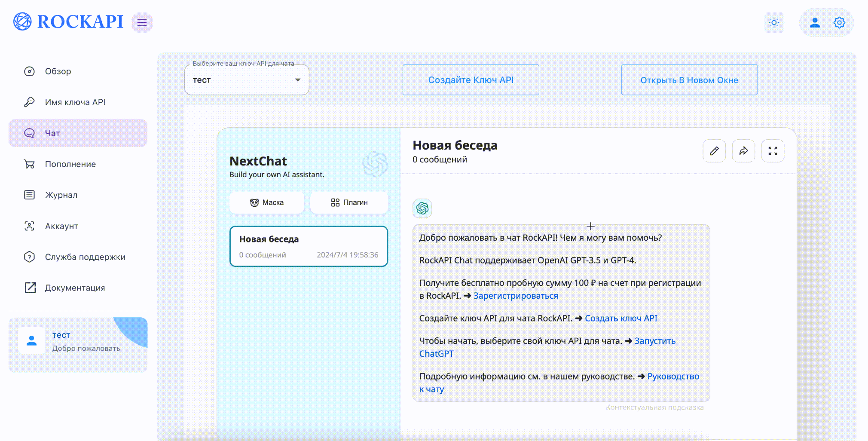The height and width of the screenshot is (441, 868).
Task: Select the Новая беседа conversation card
Action: [x=309, y=246]
